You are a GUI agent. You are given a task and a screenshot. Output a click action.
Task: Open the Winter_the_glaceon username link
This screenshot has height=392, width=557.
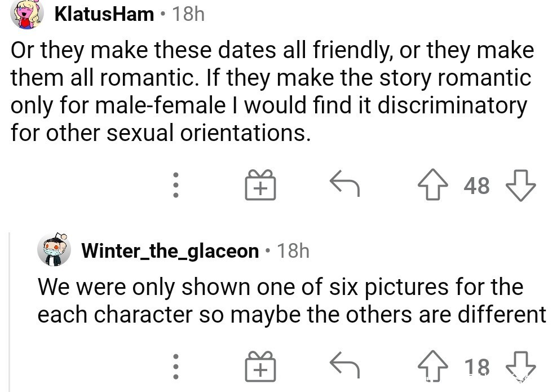pyautogui.click(x=170, y=250)
